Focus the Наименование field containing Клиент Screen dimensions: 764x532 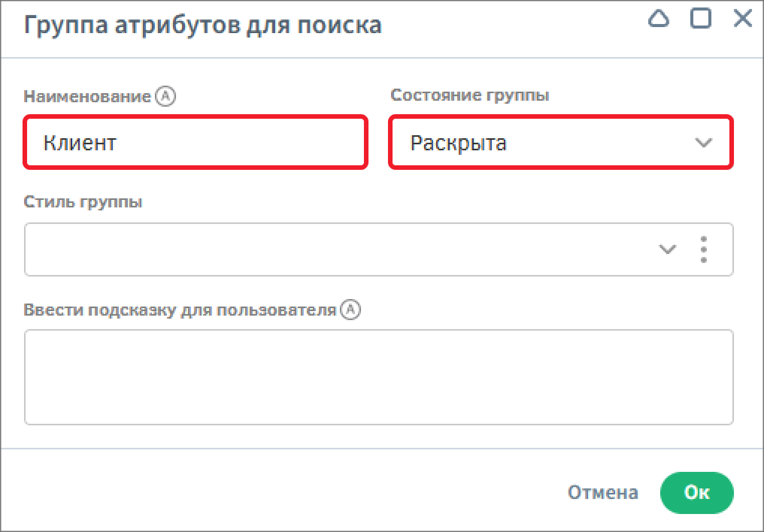tap(196, 143)
